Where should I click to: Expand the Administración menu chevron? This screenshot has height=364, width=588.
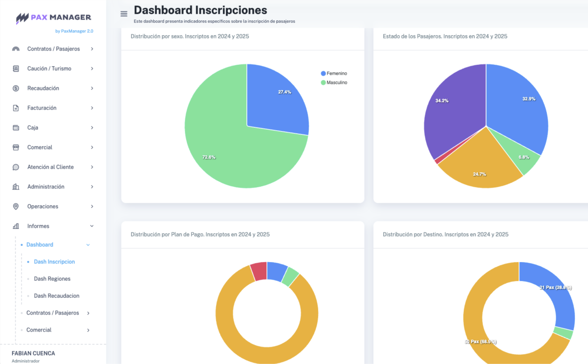click(92, 187)
